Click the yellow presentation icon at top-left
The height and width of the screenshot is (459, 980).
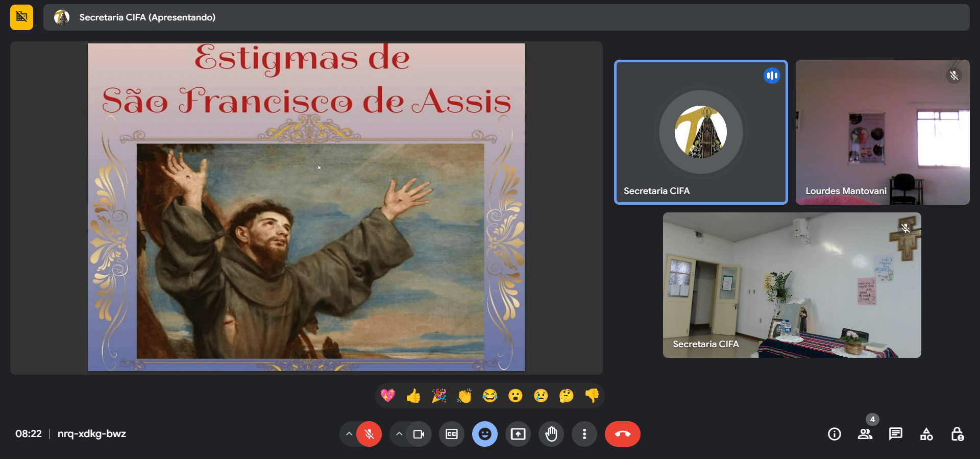tap(21, 17)
